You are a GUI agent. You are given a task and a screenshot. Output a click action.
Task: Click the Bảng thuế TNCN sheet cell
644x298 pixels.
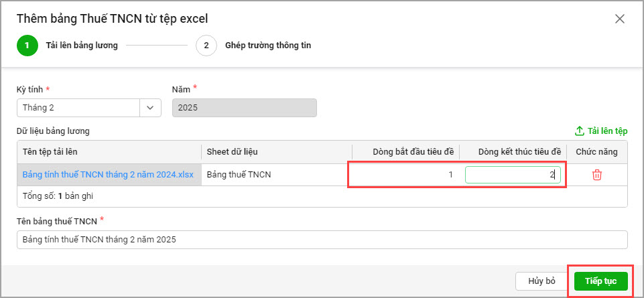click(x=239, y=175)
